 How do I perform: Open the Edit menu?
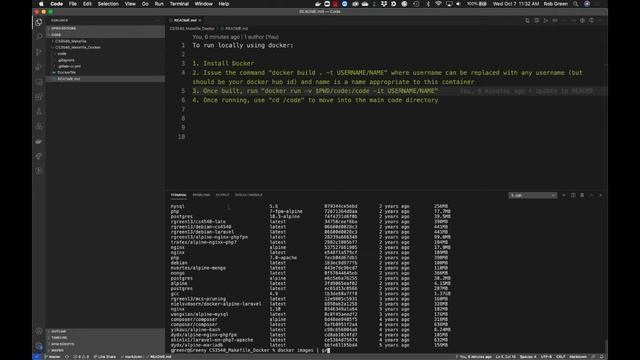pyautogui.click(x=87, y=4)
